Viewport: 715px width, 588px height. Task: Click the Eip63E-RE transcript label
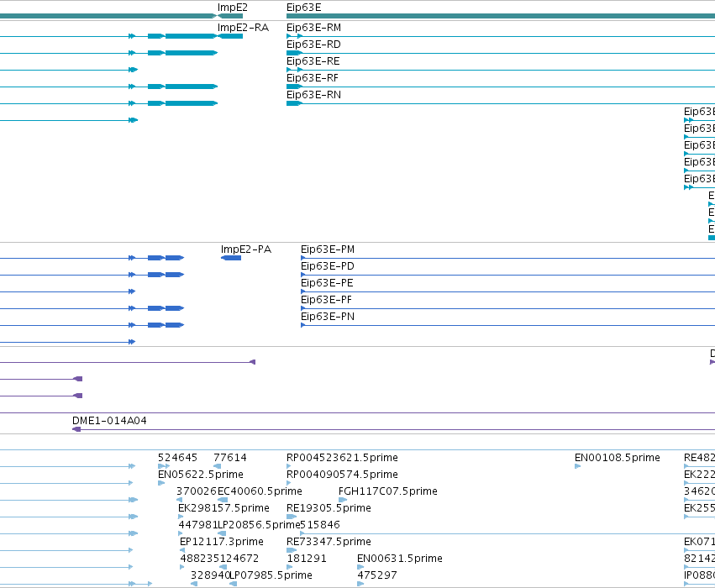[313, 61]
